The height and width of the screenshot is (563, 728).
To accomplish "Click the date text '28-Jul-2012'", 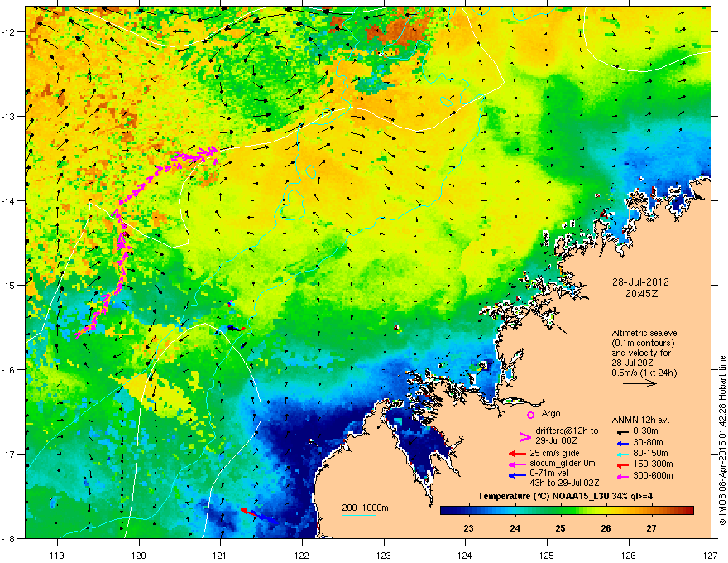I will point(640,282).
